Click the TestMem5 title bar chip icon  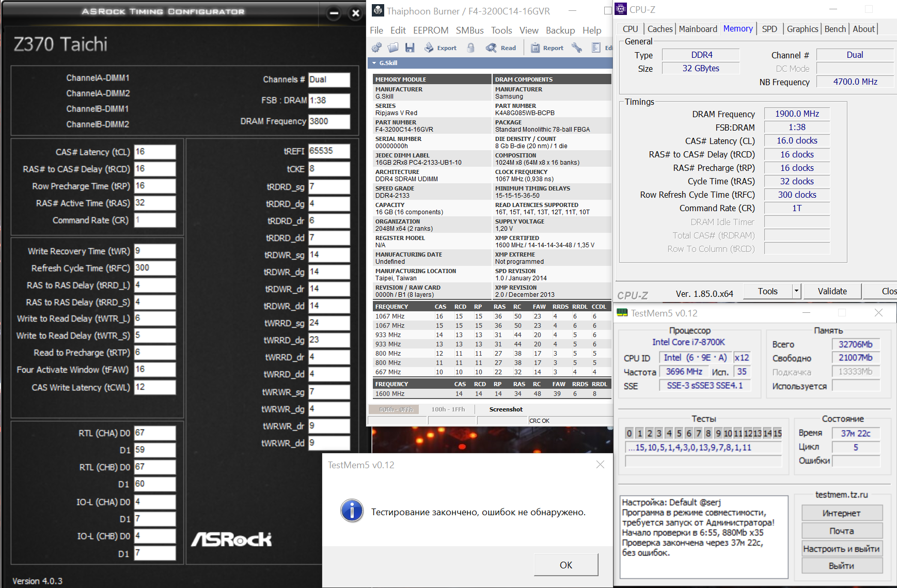point(622,313)
